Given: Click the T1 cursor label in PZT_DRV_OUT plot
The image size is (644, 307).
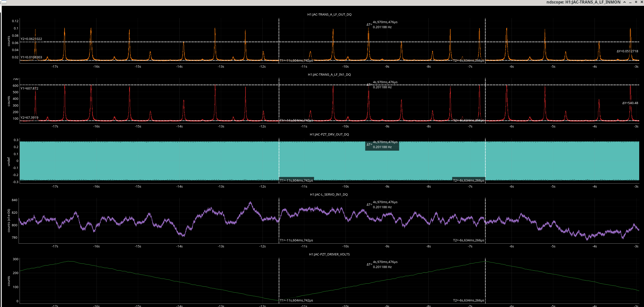Looking at the screenshot, I should tap(296, 180).
